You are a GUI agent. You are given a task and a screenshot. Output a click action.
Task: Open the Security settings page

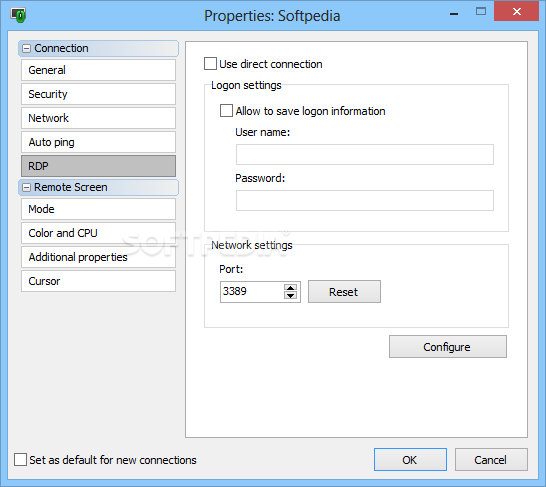click(98, 94)
